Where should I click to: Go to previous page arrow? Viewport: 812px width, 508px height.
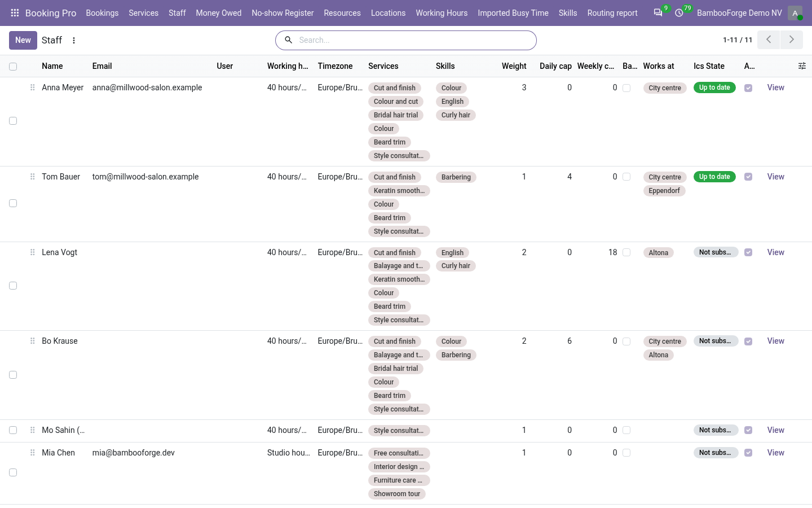(x=769, y=40)
